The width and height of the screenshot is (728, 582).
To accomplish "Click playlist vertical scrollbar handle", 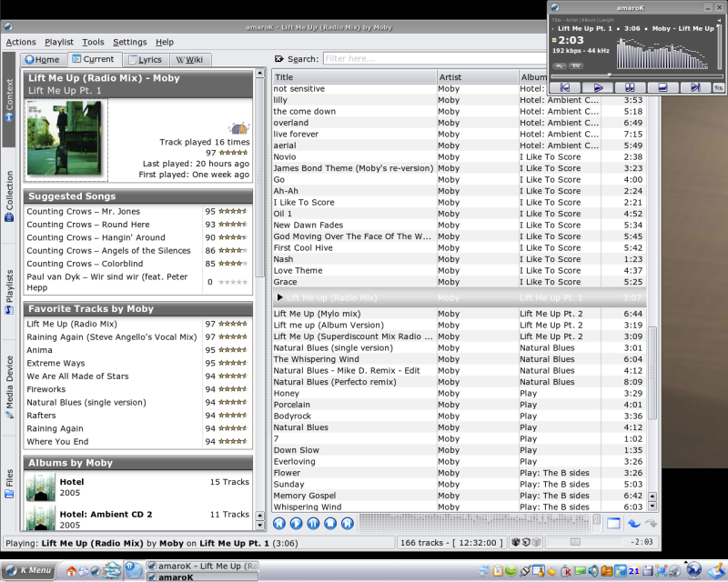I will 652,373.
